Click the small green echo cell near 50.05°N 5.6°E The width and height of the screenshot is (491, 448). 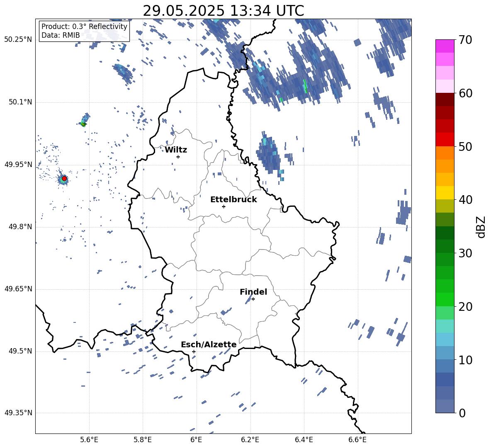point(84,120)
